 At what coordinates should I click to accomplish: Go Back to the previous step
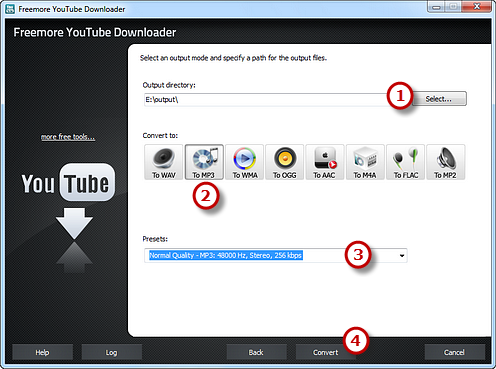256,352
